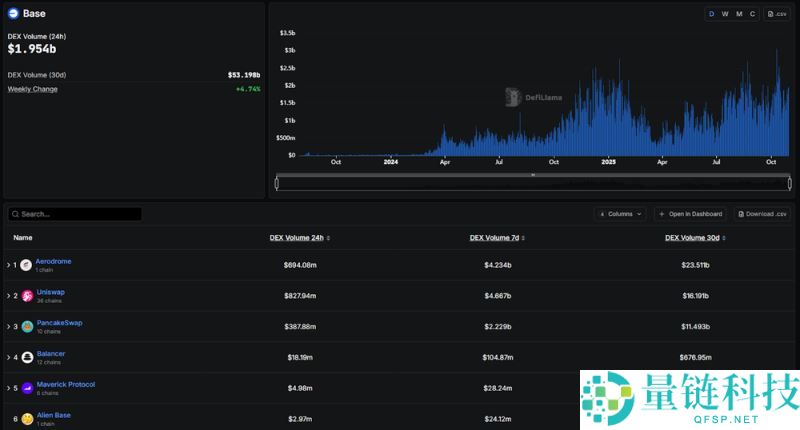Click the Aerodrome protocol logo

pos(26,265)
